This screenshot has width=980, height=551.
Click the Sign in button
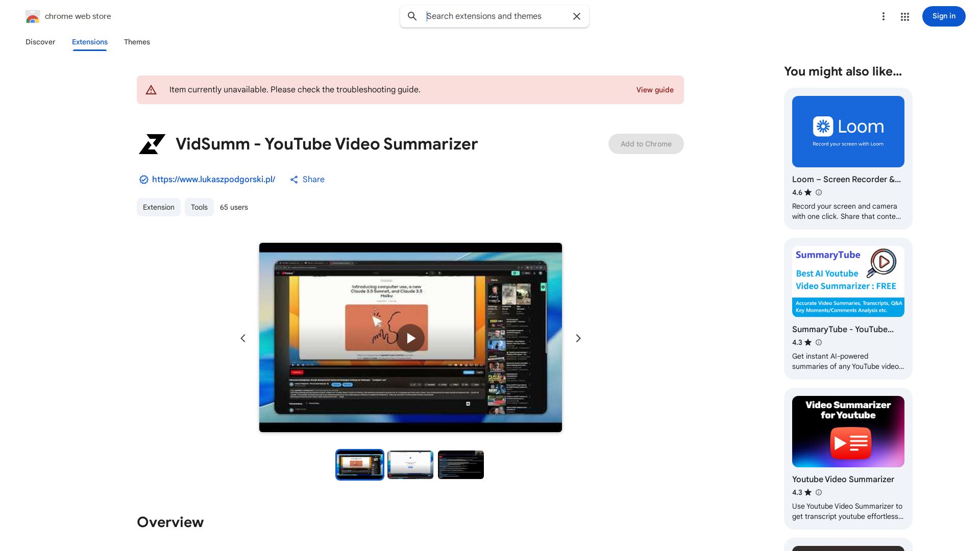pos(943,16)
